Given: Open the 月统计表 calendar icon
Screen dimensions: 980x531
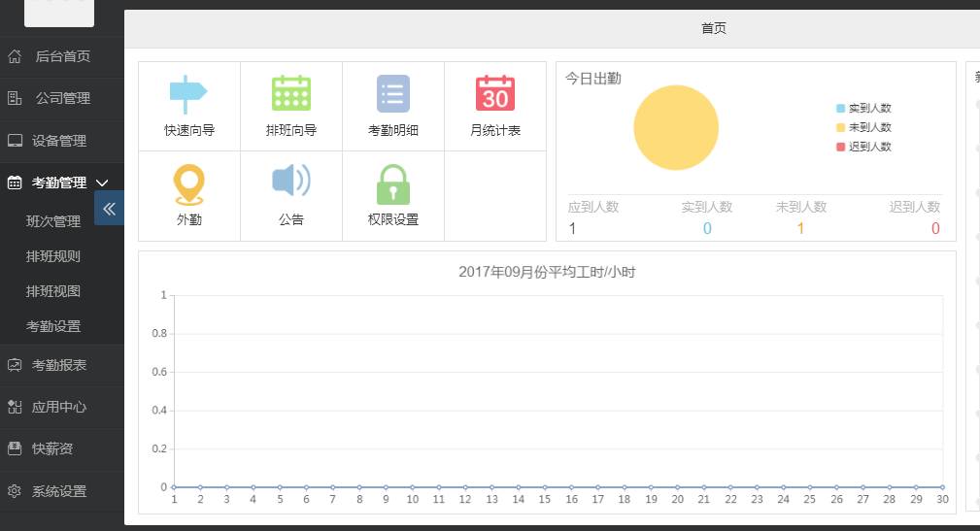Looking at the screenshot, I should pyautogui.click(x=495, y=93).
